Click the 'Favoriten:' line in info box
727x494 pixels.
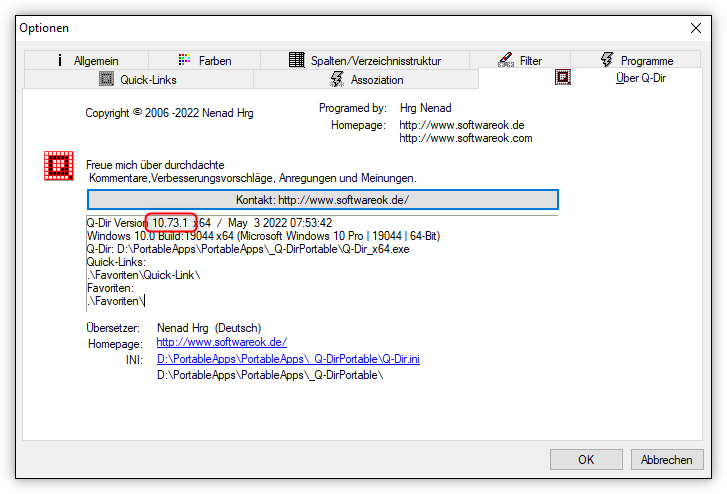(110, 288)
